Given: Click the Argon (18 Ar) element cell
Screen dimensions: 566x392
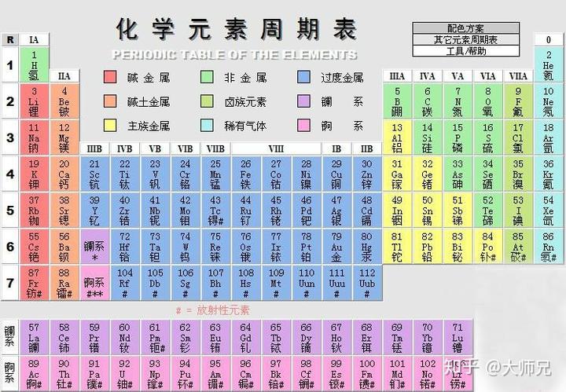Looking at the screenshot, I should [549, 137].
